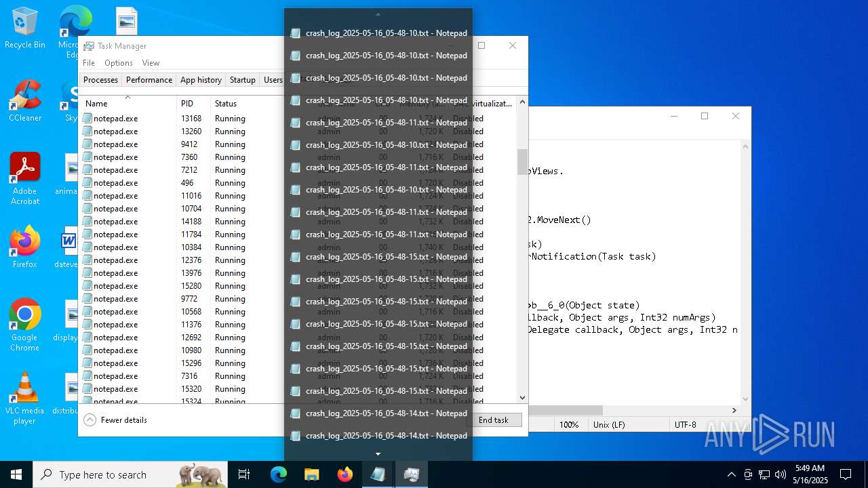The height and width of the screenshot is (488, 868).
Task: Switch to the Startup tab
Action: click(242, 80)
